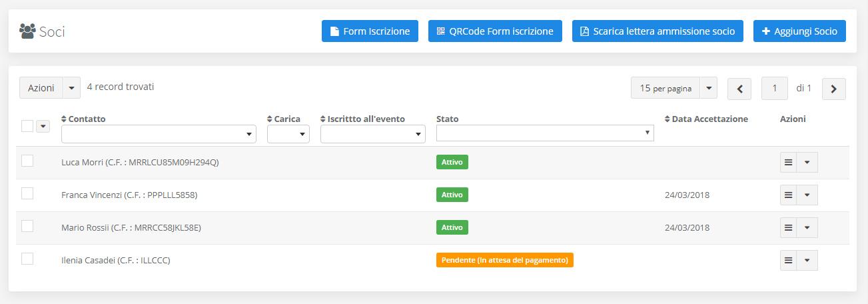
Task: Go to next page arrow
Action: [x=834, y=89]
